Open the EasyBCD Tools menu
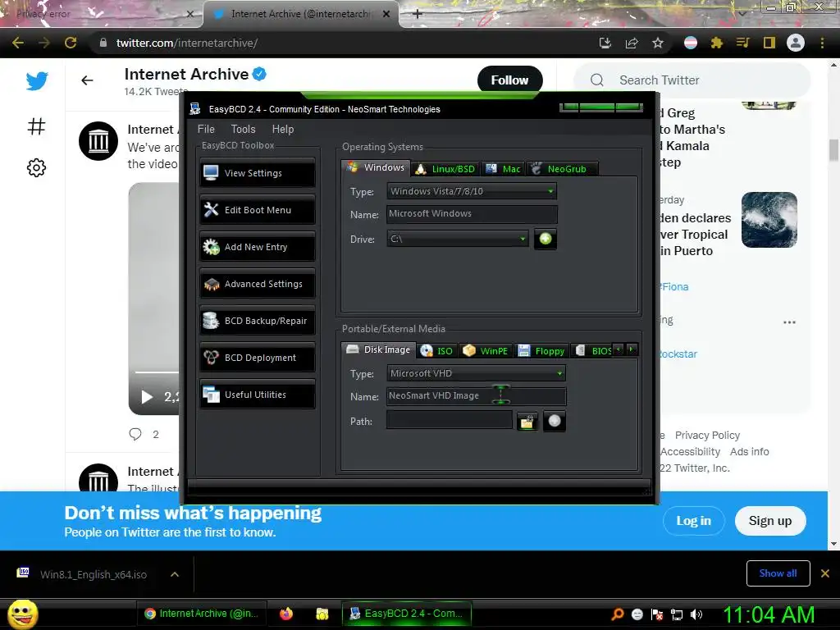The width and height of the screenshot is (840, 630). coord(243,129)
